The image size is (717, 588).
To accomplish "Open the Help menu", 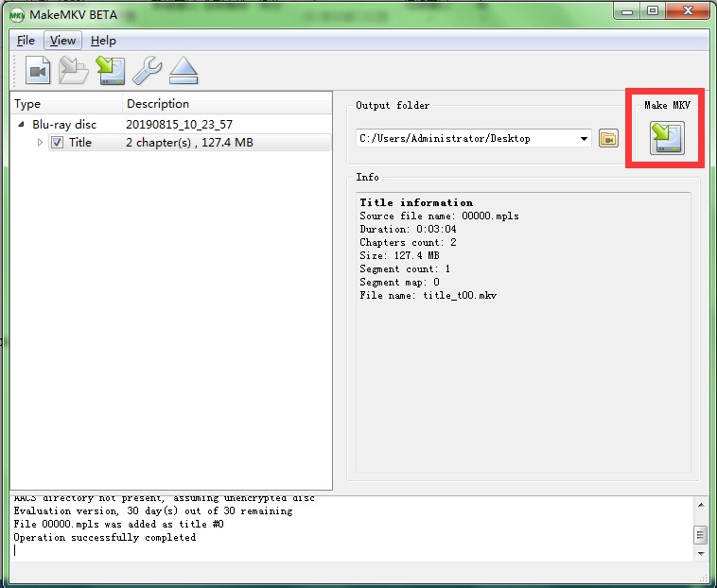I will (x=103, y=41).
